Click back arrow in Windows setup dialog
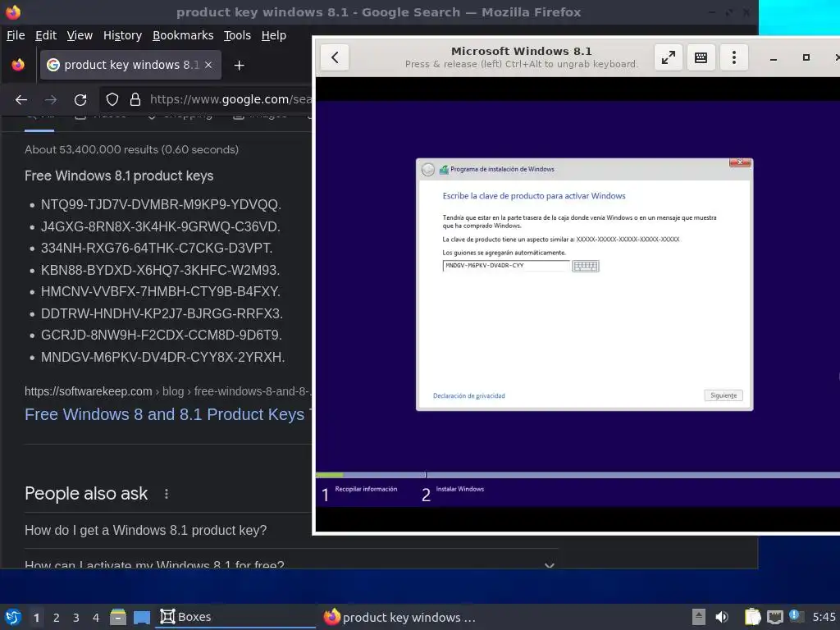 [428, 169]
